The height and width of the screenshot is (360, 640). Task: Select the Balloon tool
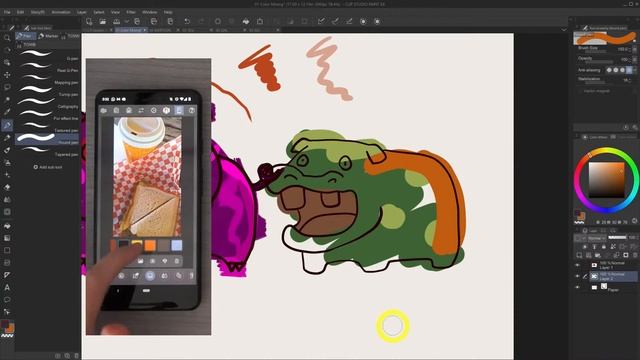(7, 300)
